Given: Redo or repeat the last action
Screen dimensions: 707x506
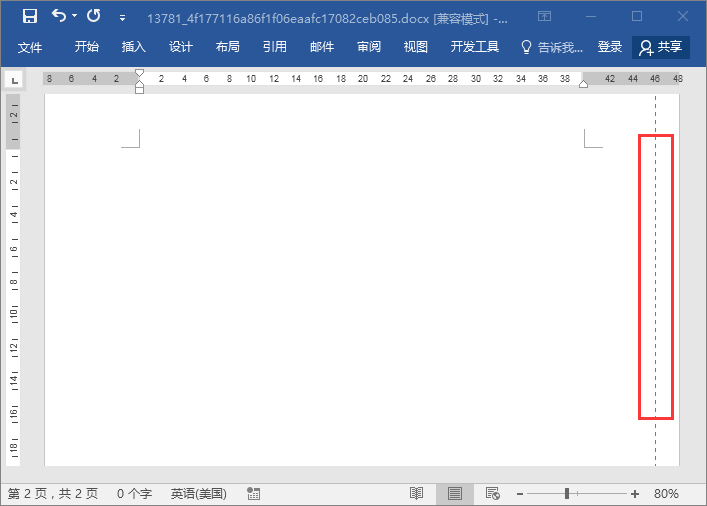Looking at the screenshot, I should 94,16.
